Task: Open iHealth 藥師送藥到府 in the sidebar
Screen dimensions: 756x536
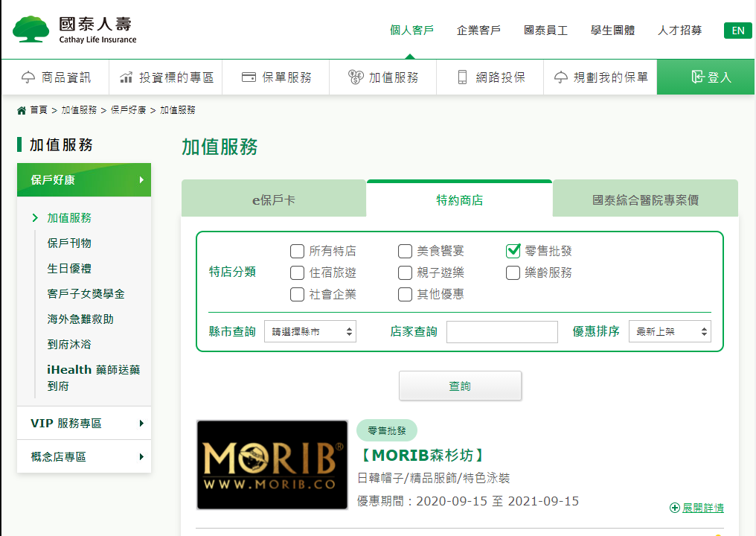Action: coord(94,377)
